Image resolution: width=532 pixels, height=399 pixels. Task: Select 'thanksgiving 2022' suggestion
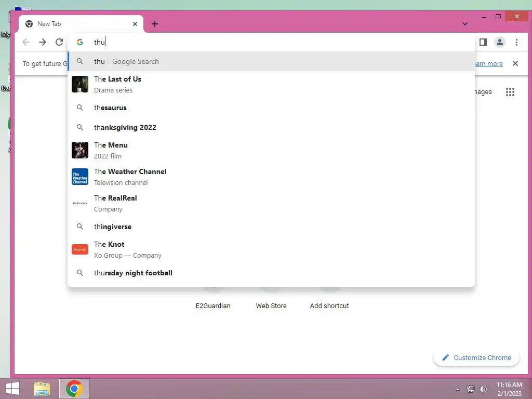(x=271, y=127)
